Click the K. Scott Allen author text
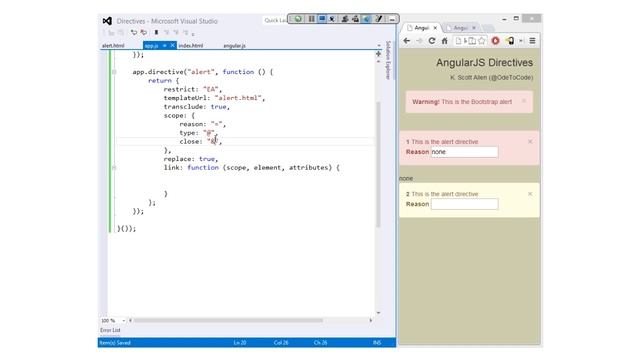640x360 pixels. (491, 78)
